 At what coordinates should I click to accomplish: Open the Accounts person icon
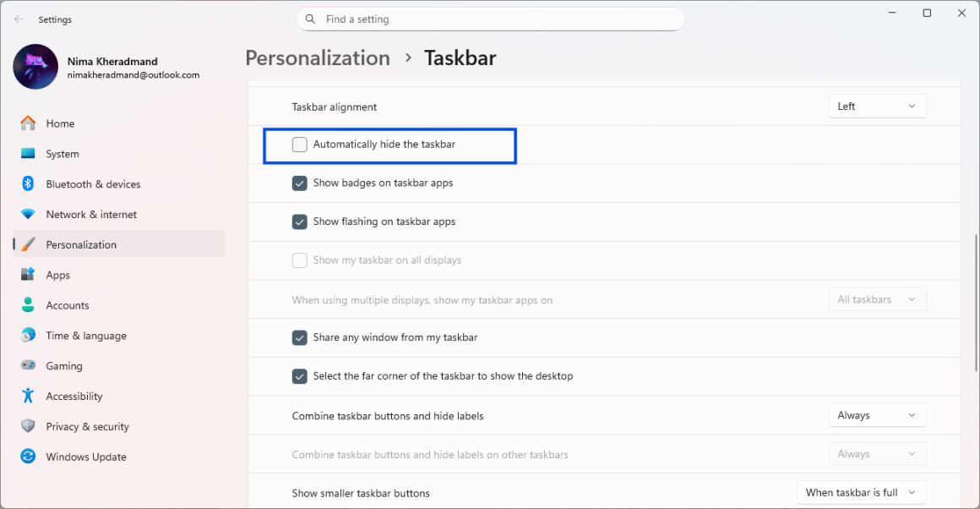point(29,305)
